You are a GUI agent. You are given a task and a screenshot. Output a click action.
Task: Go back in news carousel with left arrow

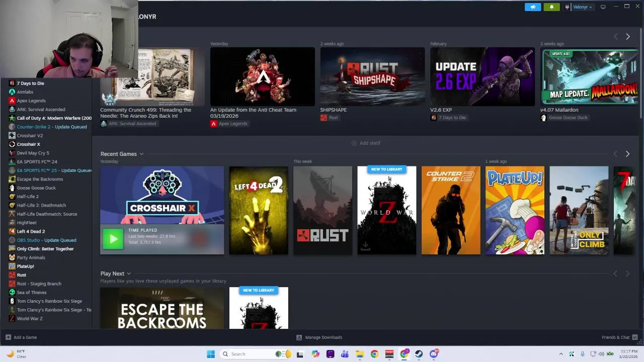(x=615, y=37)
